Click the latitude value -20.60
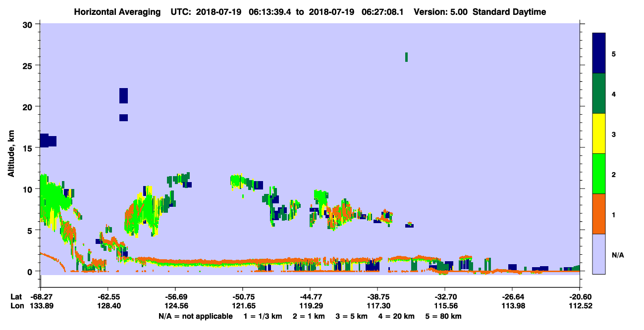 point(580,297)
